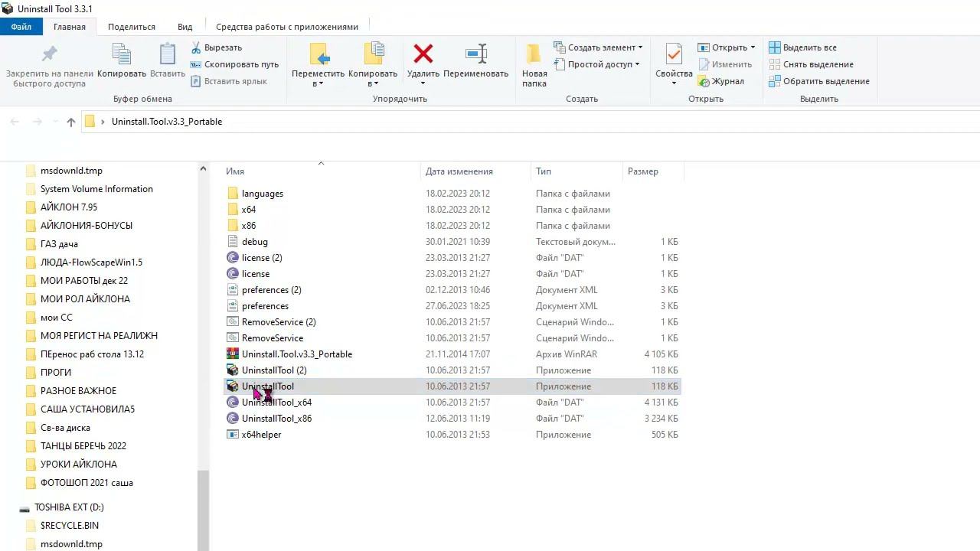The image size is (980, 551).
Task: Select the x64helper application icon
Action: tap(233, 435)
